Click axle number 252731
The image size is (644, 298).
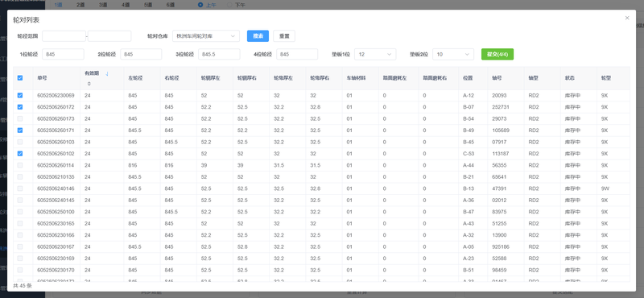[x=501, y=107]
